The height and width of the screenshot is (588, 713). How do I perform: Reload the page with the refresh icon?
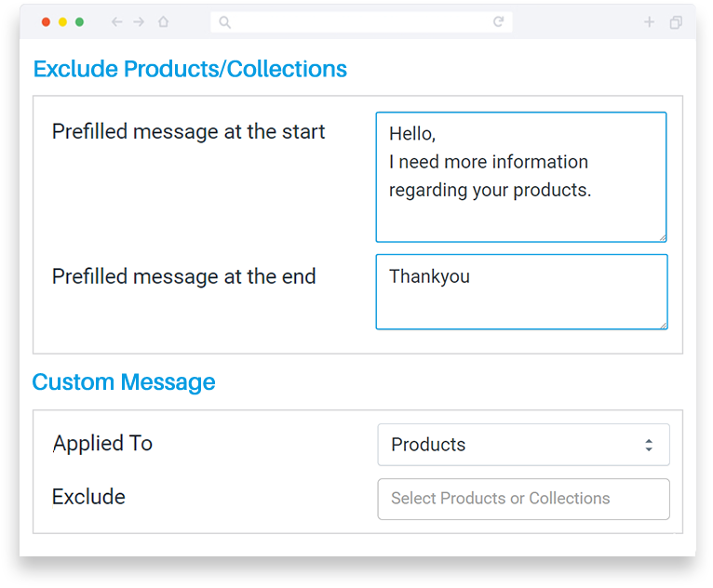tap(498, 21)
